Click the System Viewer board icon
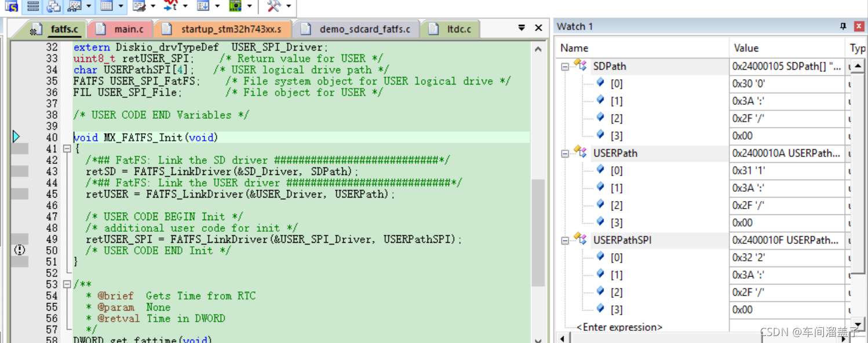Image resolution: width=868 pixels, height=343 pixels. tap(235, 6)
